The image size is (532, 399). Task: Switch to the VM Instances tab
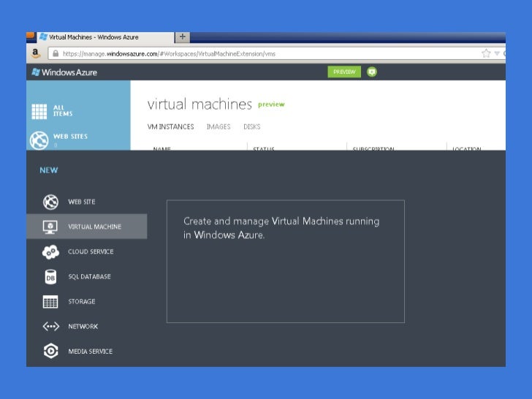click(171, 126)
